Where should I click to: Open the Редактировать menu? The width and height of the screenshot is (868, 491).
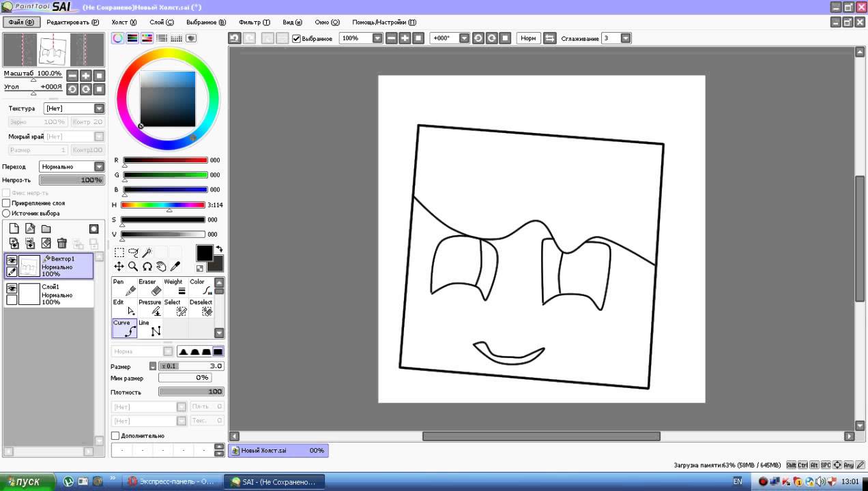point(72,22)
